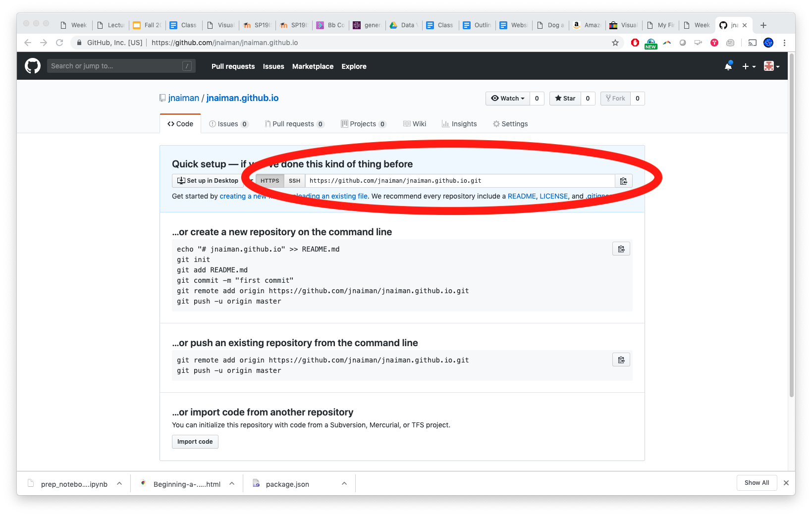
Task: Close the active GitHub tab
Action: (x=745, y=25)
